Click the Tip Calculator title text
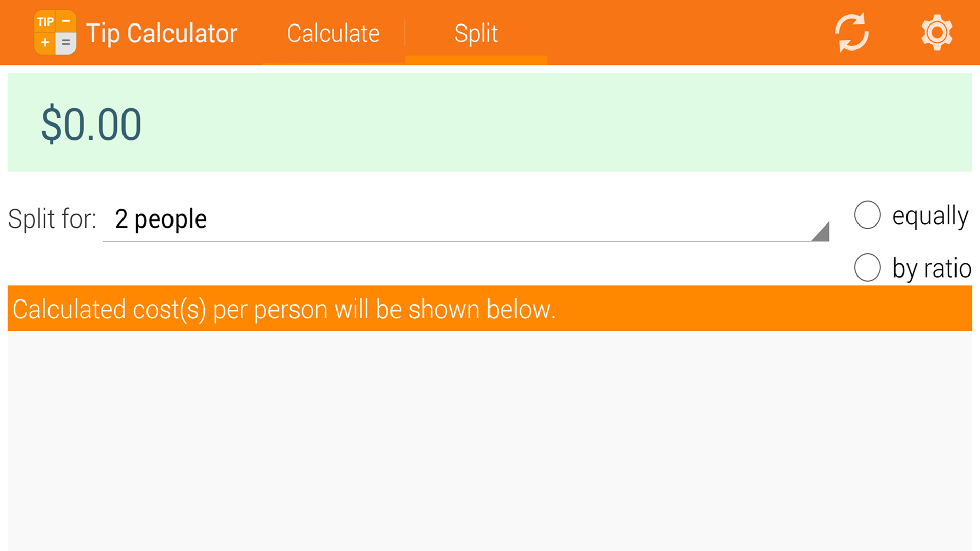The image size is (980, 551). [x=161, y=32]
